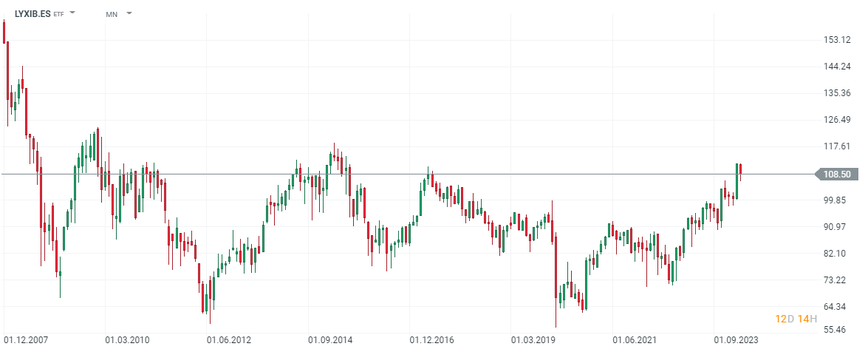Screen dimensions: 868x352
Task: Click the 153.12 price axis label
Action: click(x=836, y=40)
